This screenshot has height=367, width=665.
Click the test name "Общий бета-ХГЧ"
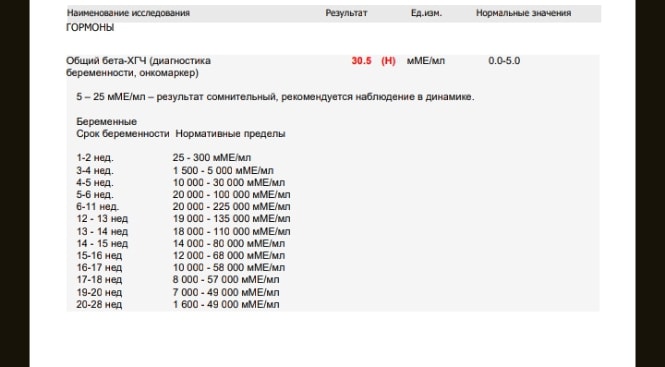click(x=106, y=61)
